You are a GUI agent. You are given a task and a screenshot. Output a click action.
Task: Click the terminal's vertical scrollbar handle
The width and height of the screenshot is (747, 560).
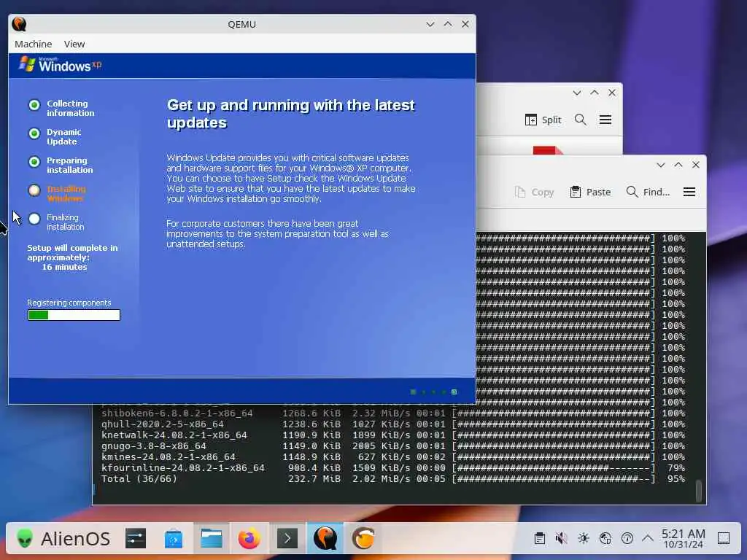(x=699, y=491)
